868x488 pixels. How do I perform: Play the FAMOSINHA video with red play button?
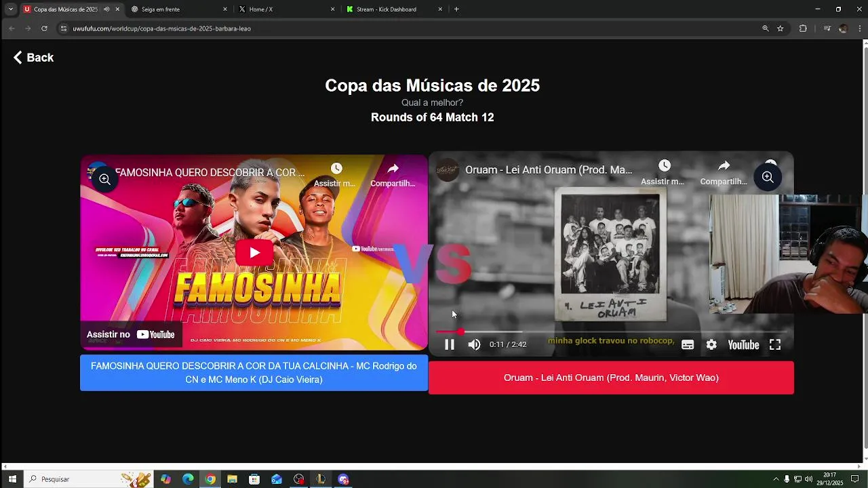[x=254, y=253]
